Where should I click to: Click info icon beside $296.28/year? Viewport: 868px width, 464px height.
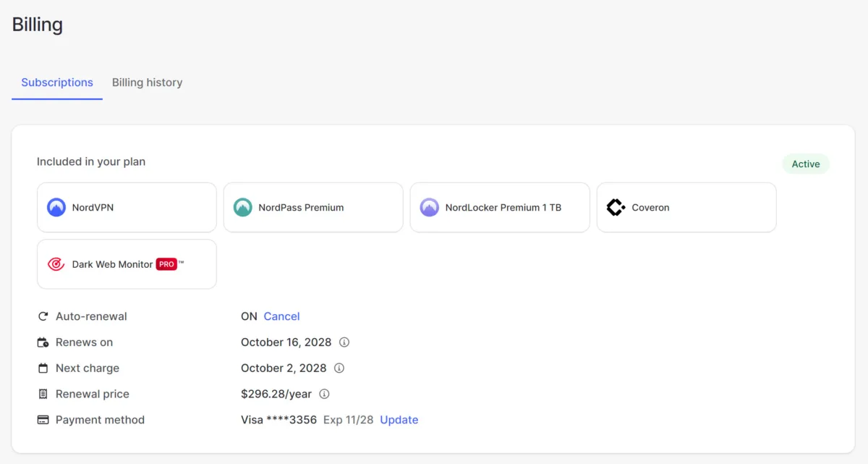click(x=324, y=395)
